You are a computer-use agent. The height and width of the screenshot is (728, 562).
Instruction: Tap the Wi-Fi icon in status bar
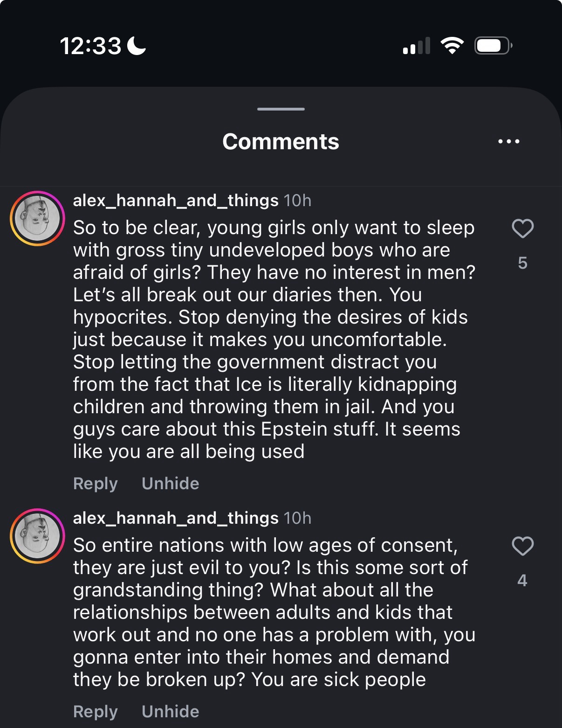coord(452,46)
